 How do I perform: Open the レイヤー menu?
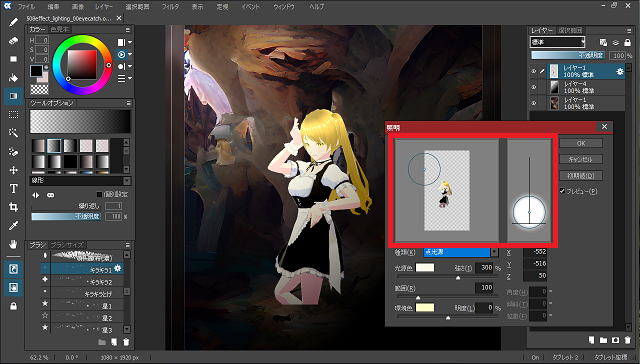pyautogui.click(x=104, y=7)
